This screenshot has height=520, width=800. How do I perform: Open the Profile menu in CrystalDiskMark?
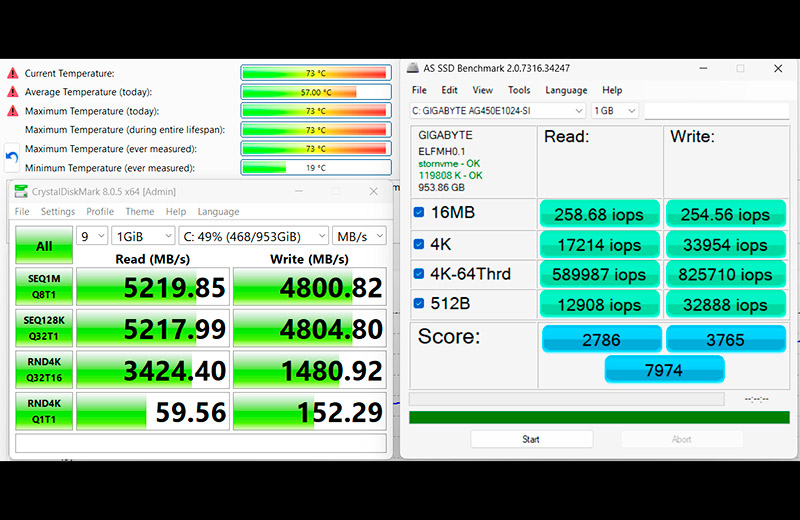100,212
